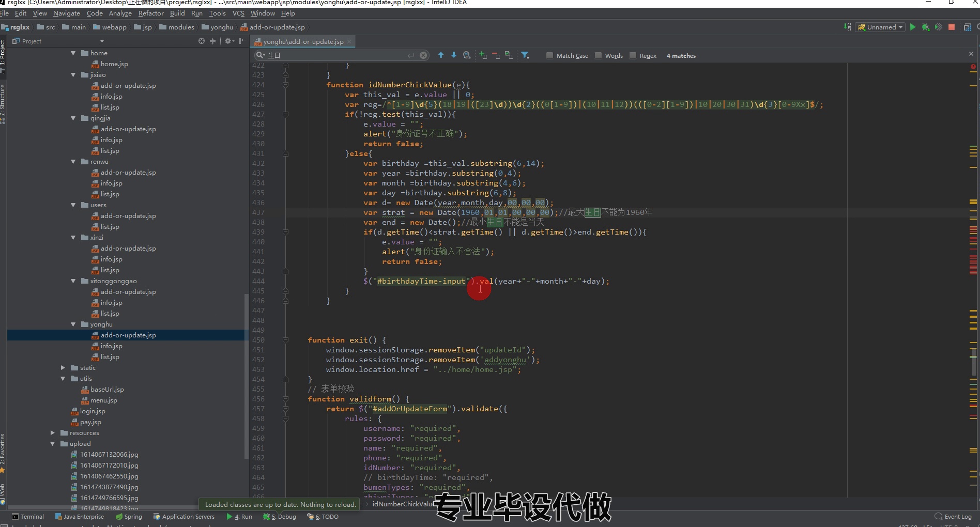Viewport: 980px width, 527px height.
Task: Enable the Words search option
Action: coord(598,55)
